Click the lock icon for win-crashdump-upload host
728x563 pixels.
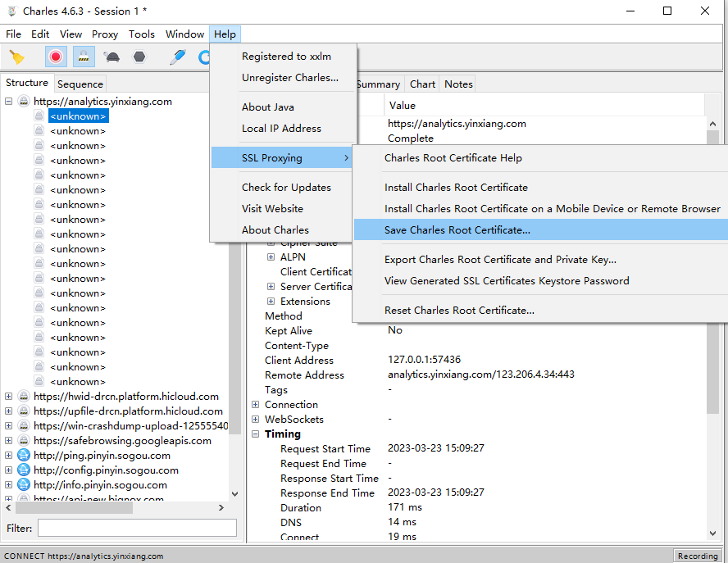point(24,425)
